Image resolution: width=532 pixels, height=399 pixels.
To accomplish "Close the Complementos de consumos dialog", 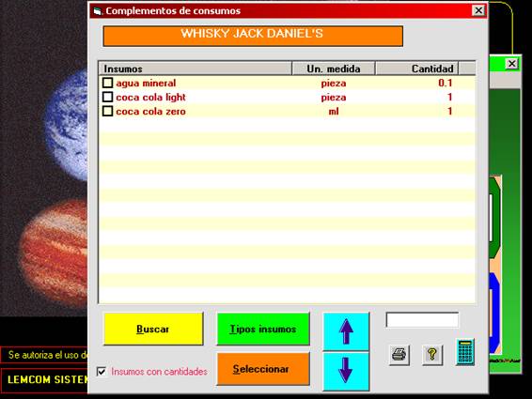I will click(x=478, y=11).
